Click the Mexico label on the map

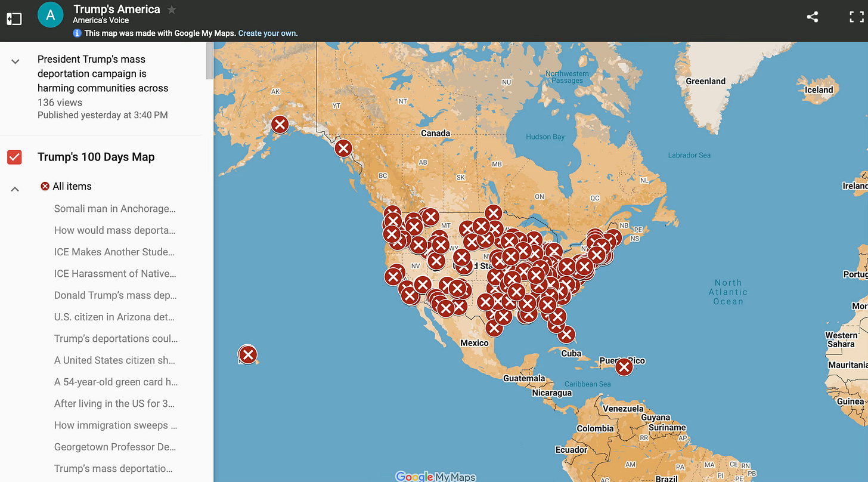(475, 342)
